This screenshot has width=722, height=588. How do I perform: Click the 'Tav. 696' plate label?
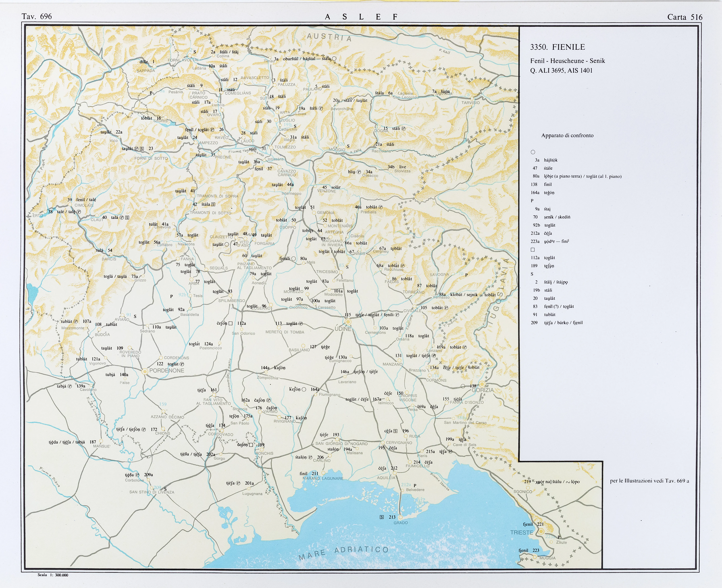coord(37,16)
